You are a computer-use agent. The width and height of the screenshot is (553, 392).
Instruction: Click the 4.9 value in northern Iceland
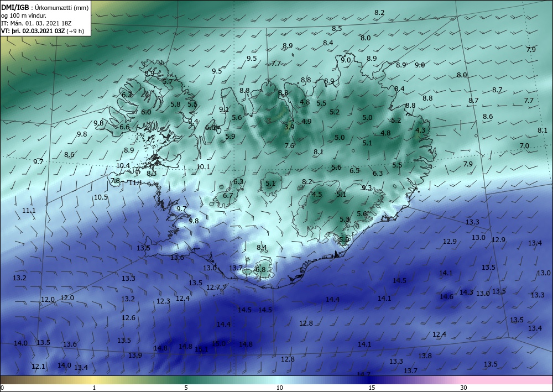click(x=306, y=121)
